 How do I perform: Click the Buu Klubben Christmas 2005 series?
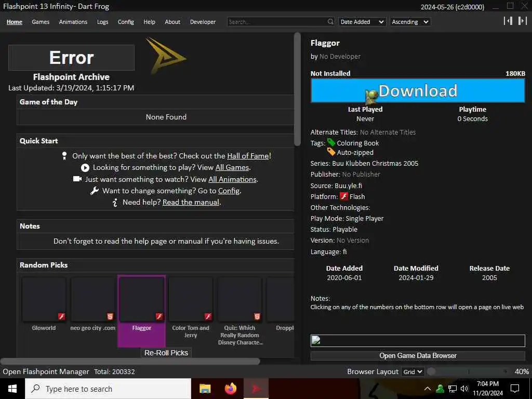pyautogui.click(x=375, y=163)
